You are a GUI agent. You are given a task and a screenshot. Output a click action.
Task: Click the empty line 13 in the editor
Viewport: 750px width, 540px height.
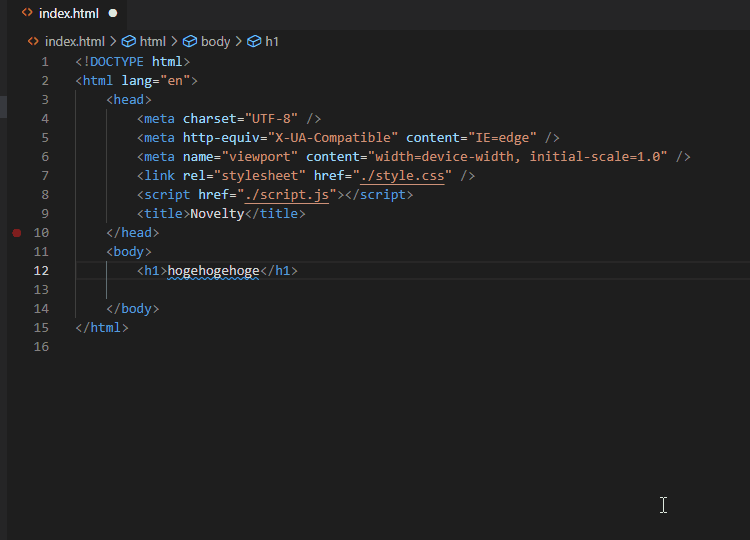300,290
